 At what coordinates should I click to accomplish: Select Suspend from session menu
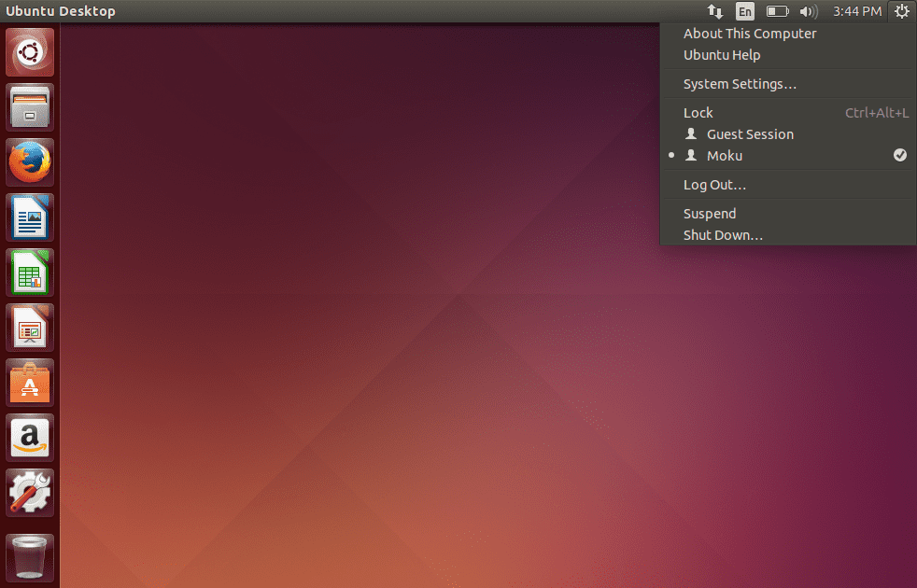point(788,214)
